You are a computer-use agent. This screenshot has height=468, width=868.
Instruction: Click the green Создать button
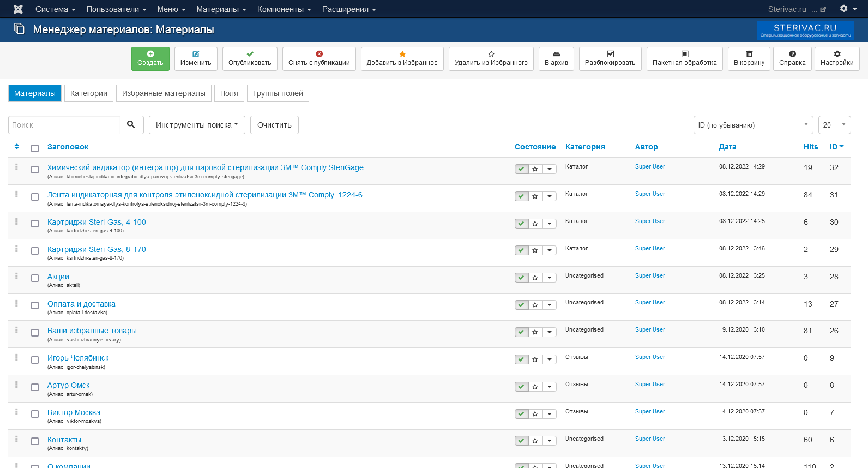[x=150, y=58]
